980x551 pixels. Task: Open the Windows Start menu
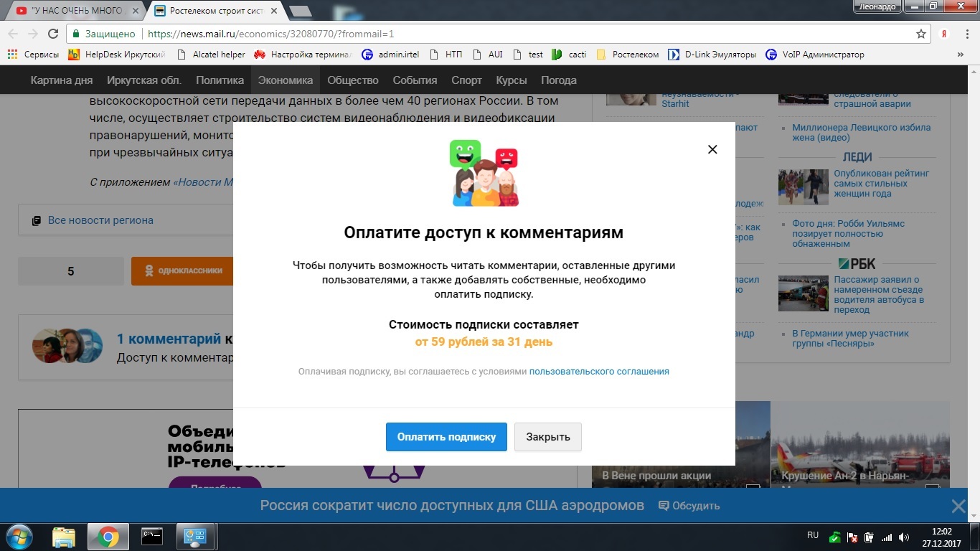click(x=19, y=537)
